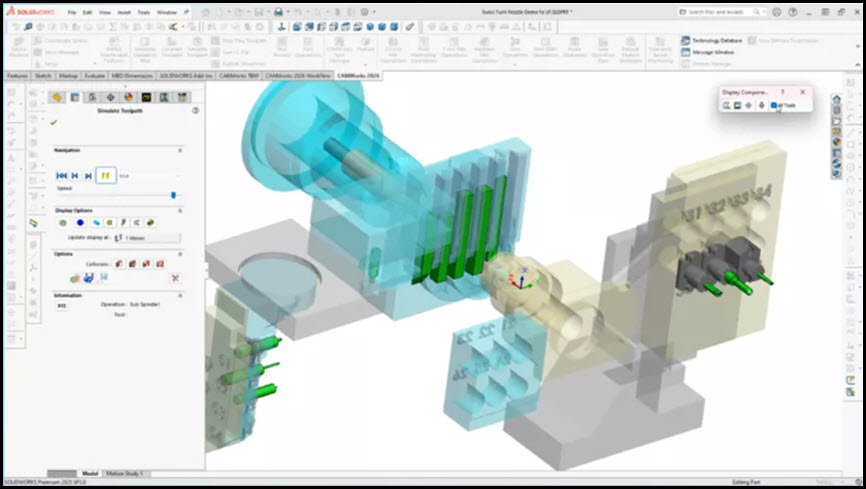Open the Technology Database
The width and height of the screenshot is (866, 489).
coord(711,40)
